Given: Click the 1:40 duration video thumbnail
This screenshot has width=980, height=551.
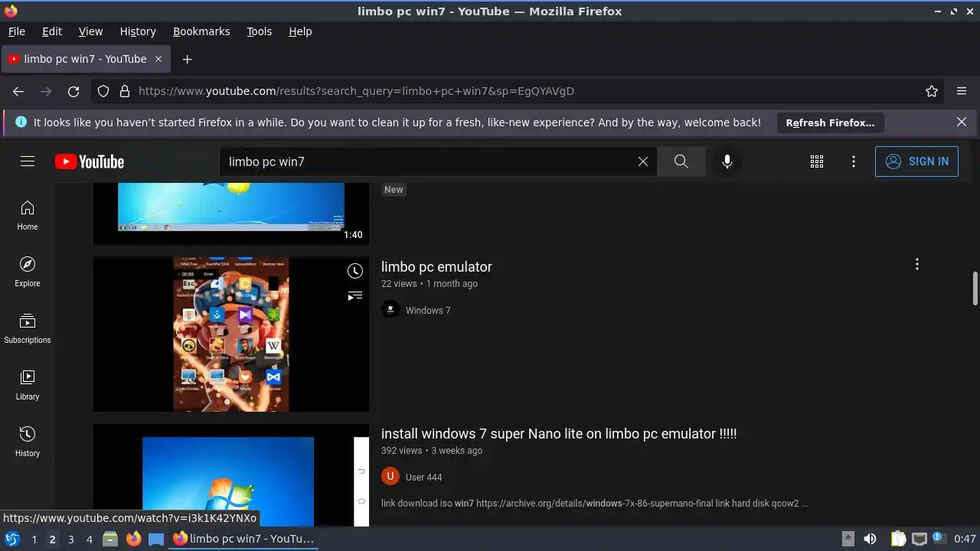Looking at the screenshot, I should (231, 214).
